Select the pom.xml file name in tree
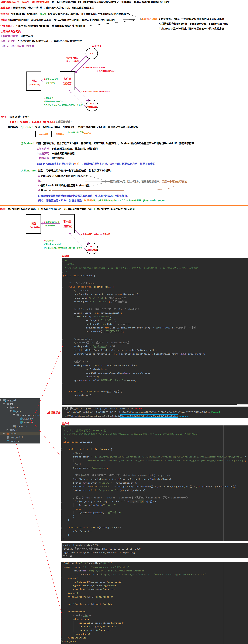This screenshot has height=644, width=248. pos(14,441)
